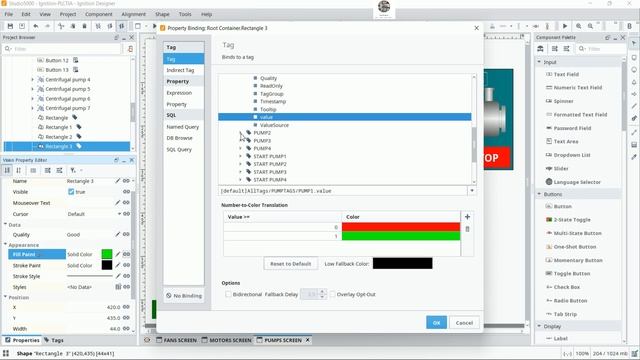Expand Centrifugal pump 4 in Project Browser
The image size is (640, 360).
[x=33, y=80]
